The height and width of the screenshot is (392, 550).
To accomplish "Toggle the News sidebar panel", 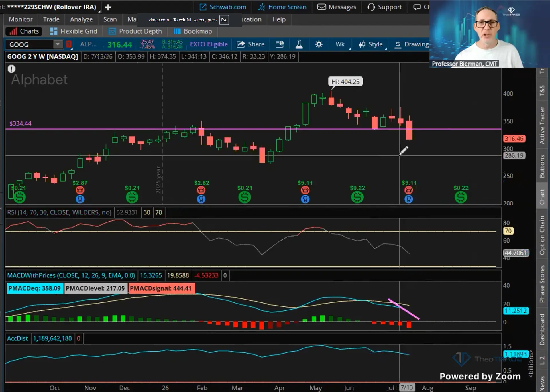I will 542,384.
